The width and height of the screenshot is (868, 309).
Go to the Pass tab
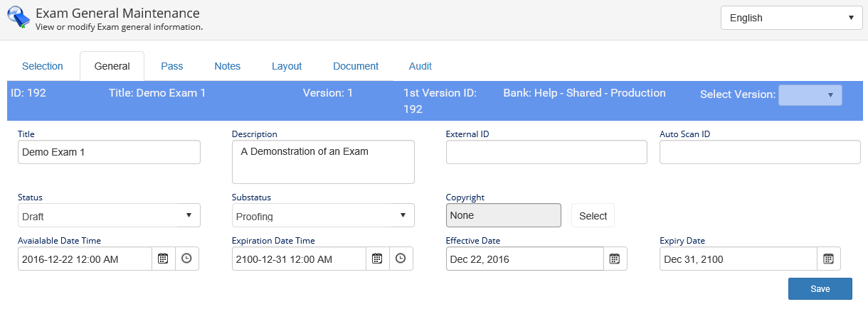[x=171, y=66]
